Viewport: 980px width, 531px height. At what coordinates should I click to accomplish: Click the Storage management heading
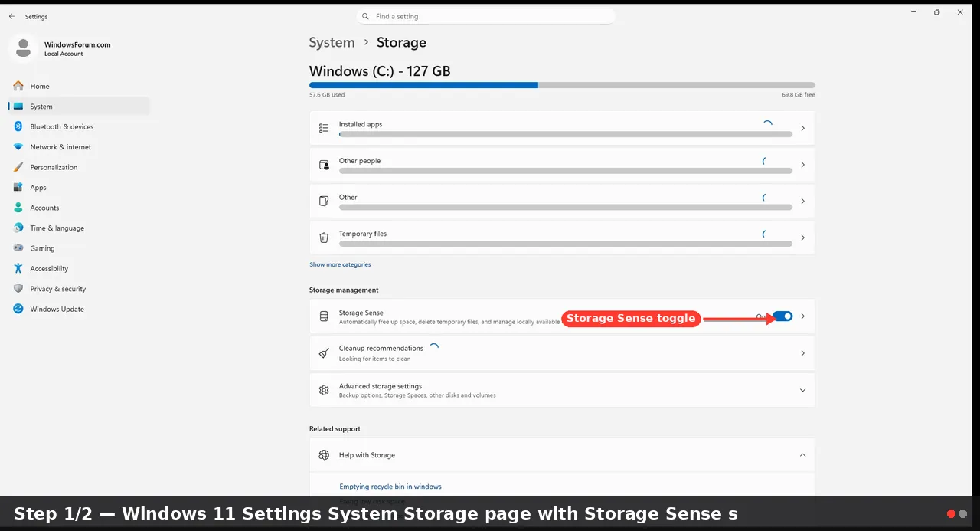pyautogui.click(x=344, y=290)
